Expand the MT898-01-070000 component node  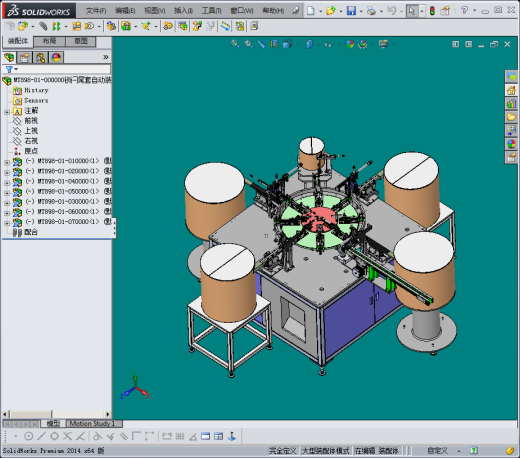pos(7,223)
